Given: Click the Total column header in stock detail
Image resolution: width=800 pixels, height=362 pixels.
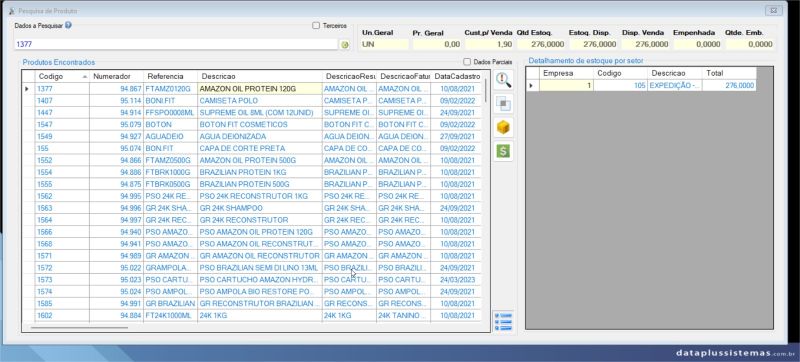Looking at the screenshot, I should coord(729,73).
